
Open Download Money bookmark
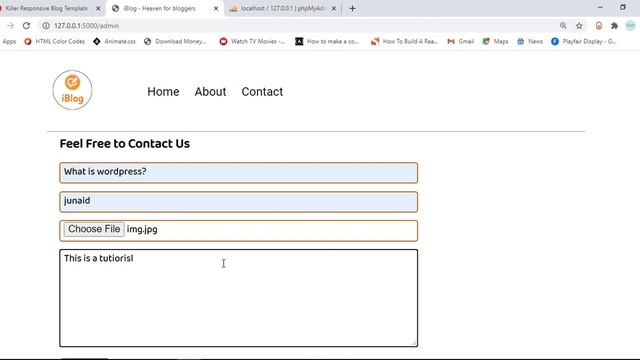coord(175,42)
